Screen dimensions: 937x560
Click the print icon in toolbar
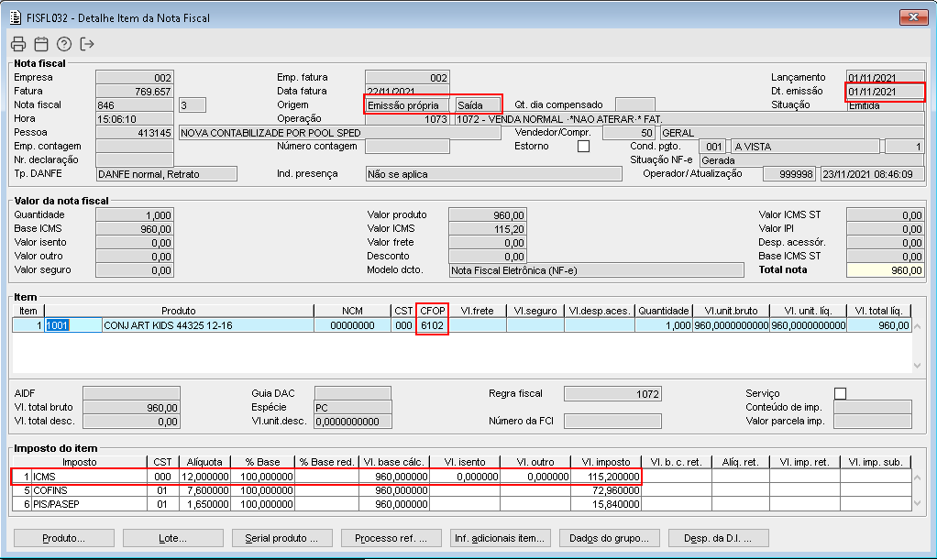point(18,44)
